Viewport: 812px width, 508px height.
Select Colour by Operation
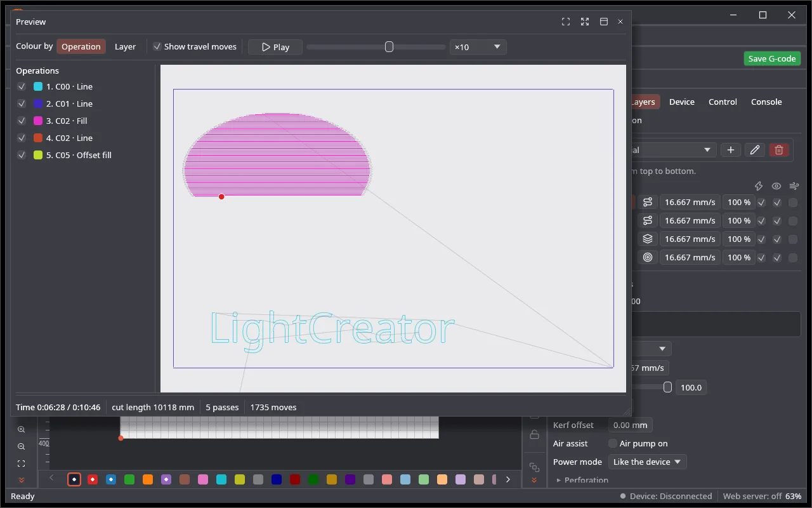coord(81,46)
